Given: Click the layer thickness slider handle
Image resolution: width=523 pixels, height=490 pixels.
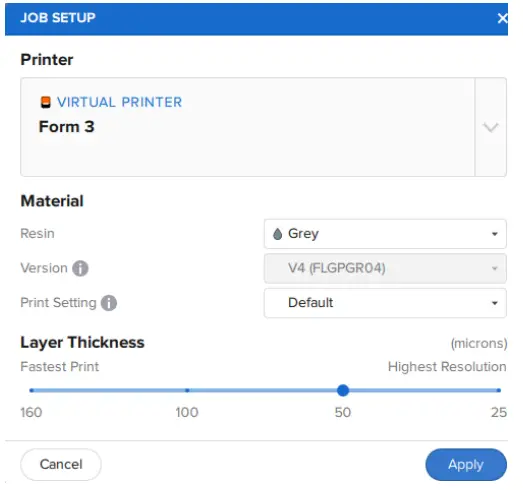Looking at the screenshot, I should tap(343, 390).
